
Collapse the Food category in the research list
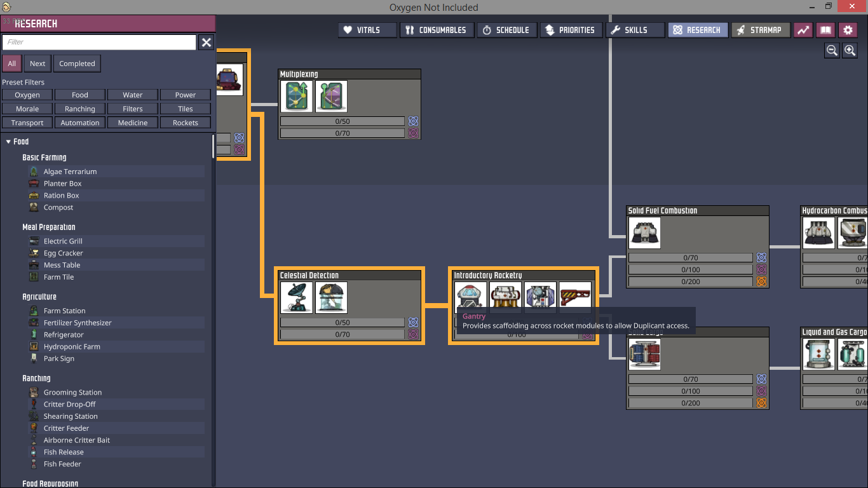8,142
